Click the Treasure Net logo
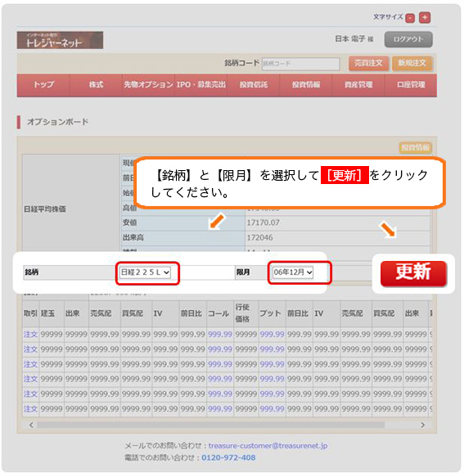 60,40
